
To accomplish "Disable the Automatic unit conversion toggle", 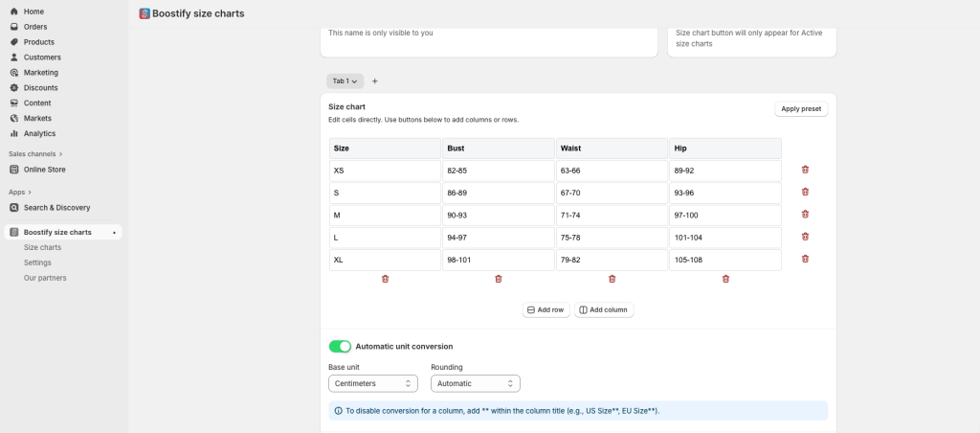I will click(340, 346).
